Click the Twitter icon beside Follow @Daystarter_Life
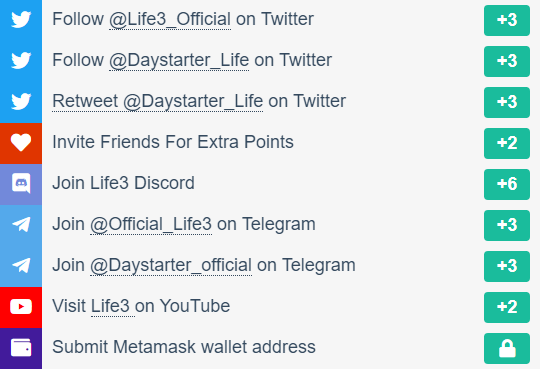 tap(21, 61)
